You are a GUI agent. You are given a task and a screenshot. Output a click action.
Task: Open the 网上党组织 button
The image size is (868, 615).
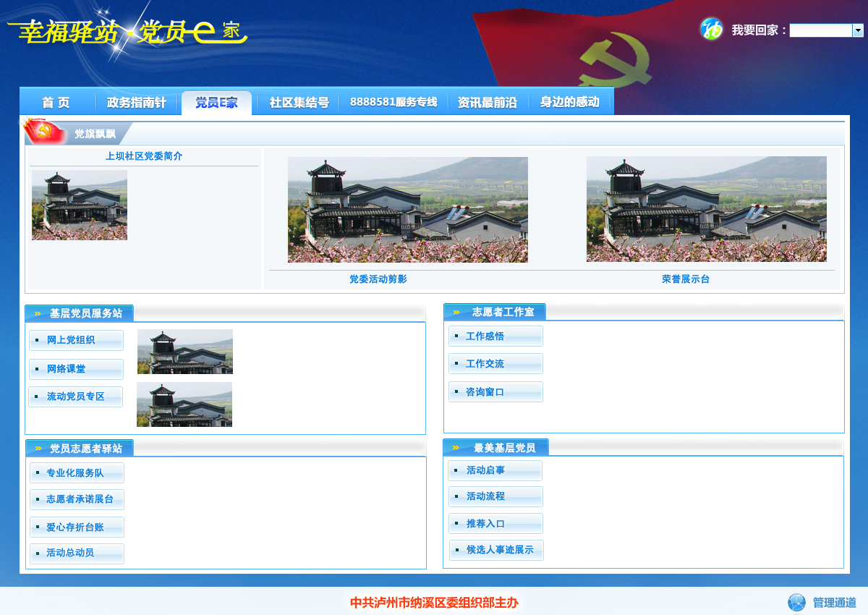coord(76,340)
